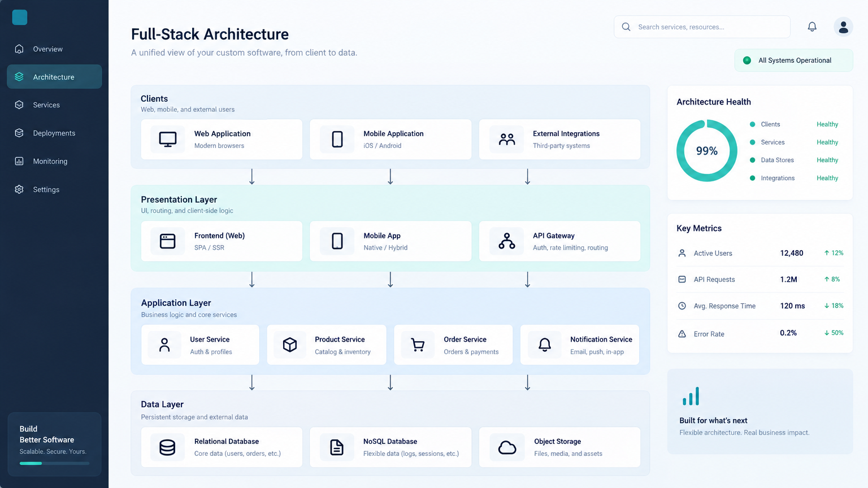Click the Error Rate warning triangle icon

(x=682, y=334)
